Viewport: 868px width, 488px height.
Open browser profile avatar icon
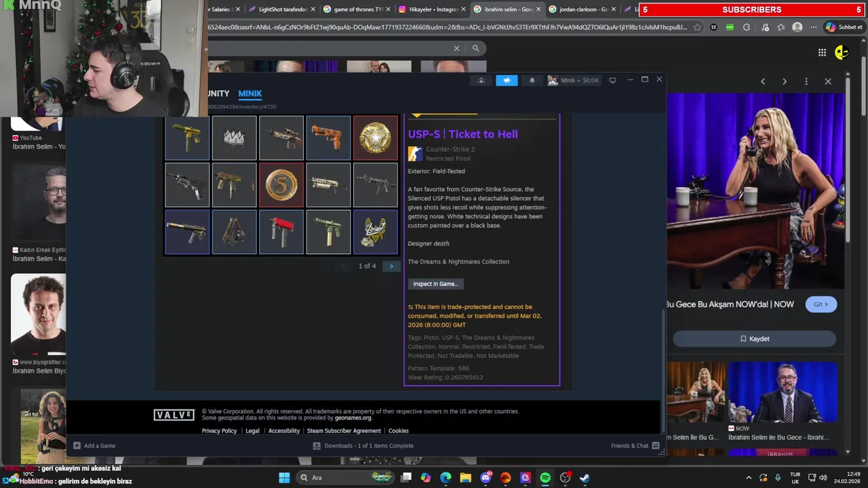[797, 27]
